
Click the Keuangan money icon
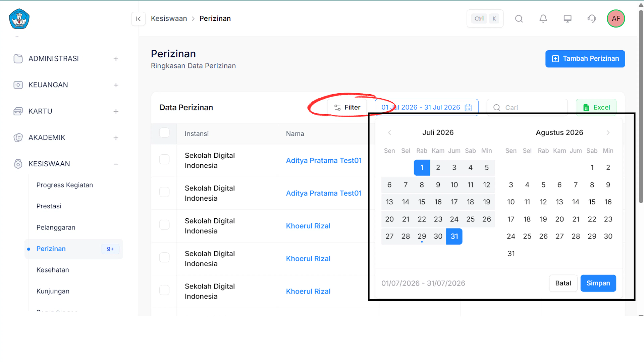[18, 85]
